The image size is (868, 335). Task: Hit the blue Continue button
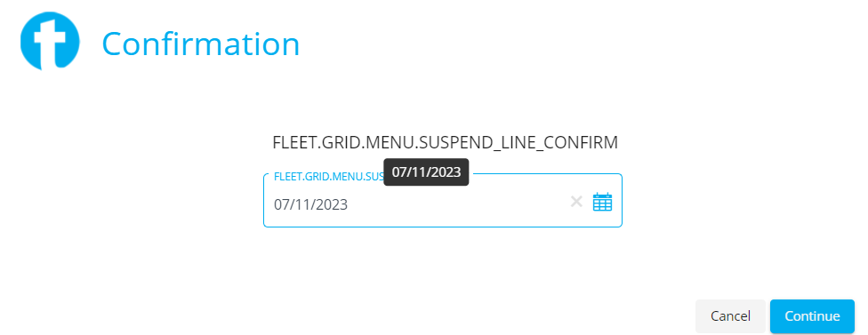point(812,316)
